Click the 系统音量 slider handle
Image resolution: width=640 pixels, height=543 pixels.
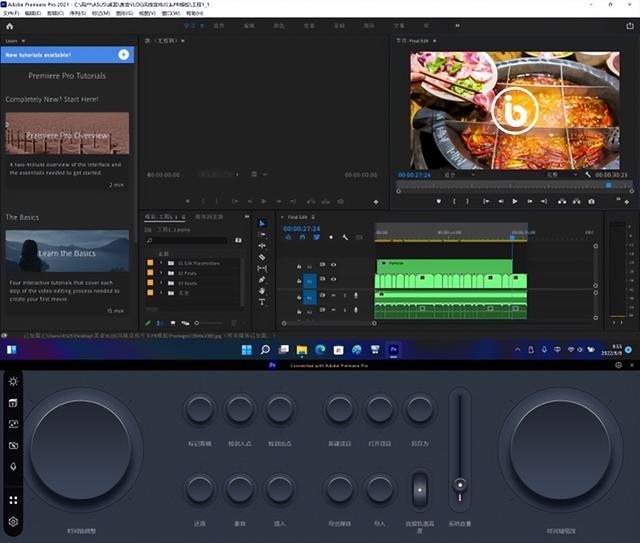pos(460,485)
